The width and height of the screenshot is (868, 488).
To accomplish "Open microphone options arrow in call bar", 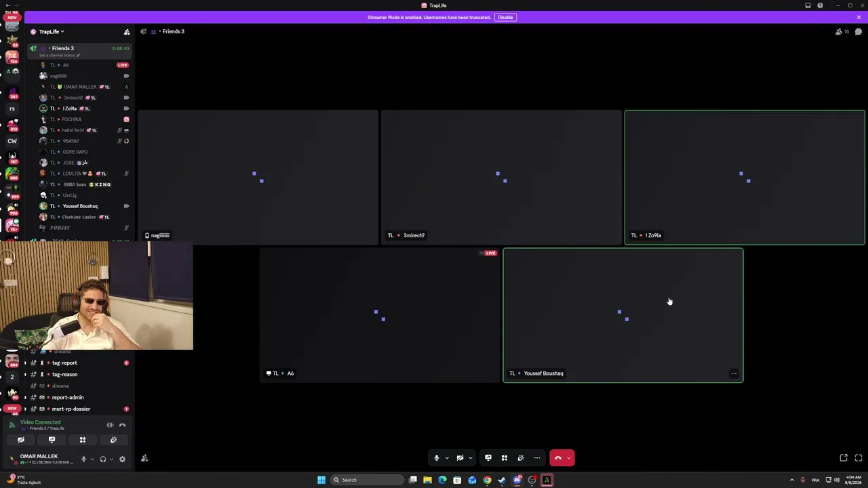I will [447, 458].
